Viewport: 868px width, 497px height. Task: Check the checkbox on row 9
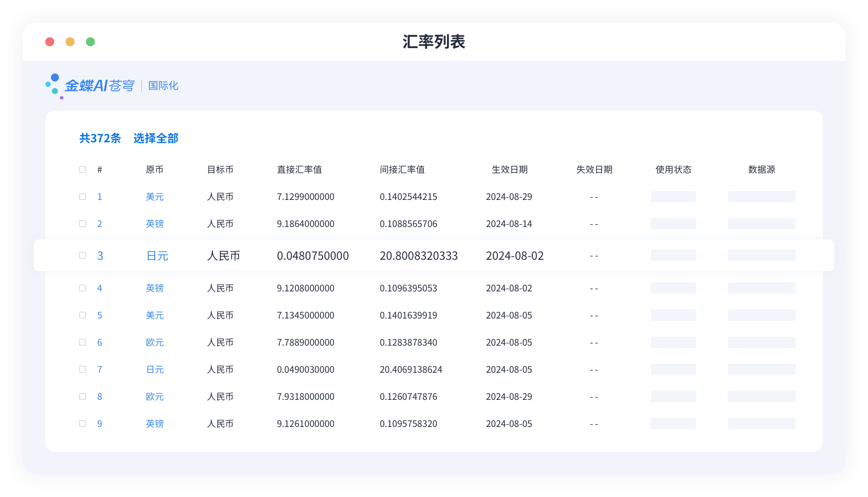[82, 424]
